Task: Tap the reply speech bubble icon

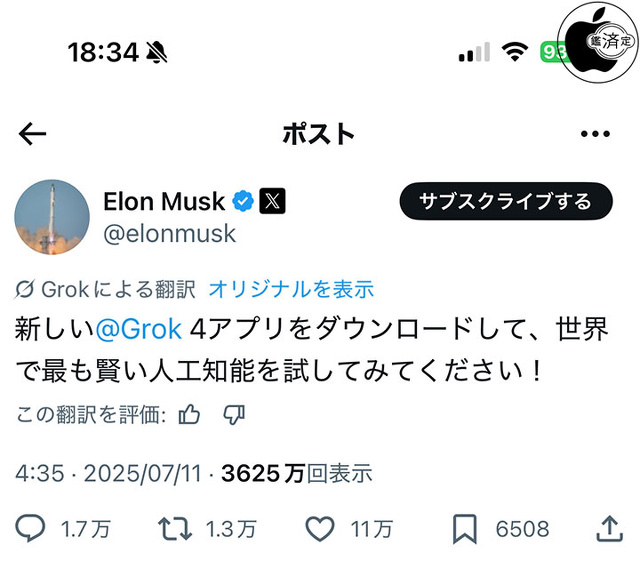Action: [33, 528]
